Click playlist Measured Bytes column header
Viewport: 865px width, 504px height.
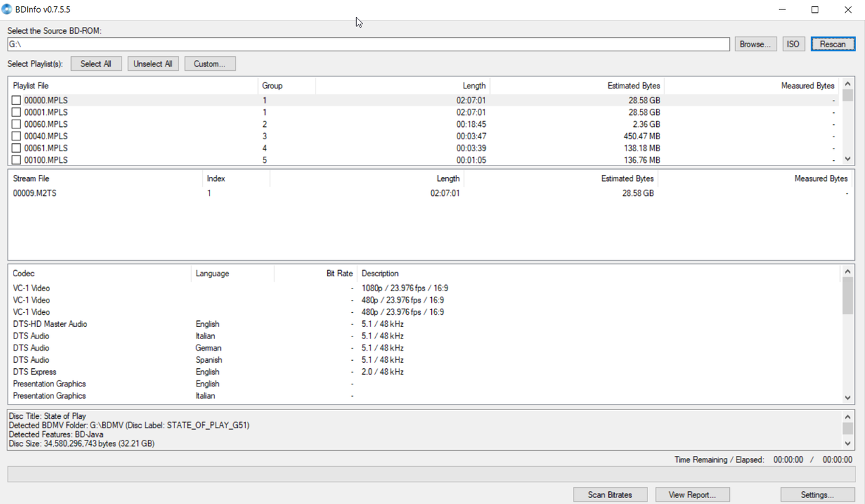(x=751, y=86)
